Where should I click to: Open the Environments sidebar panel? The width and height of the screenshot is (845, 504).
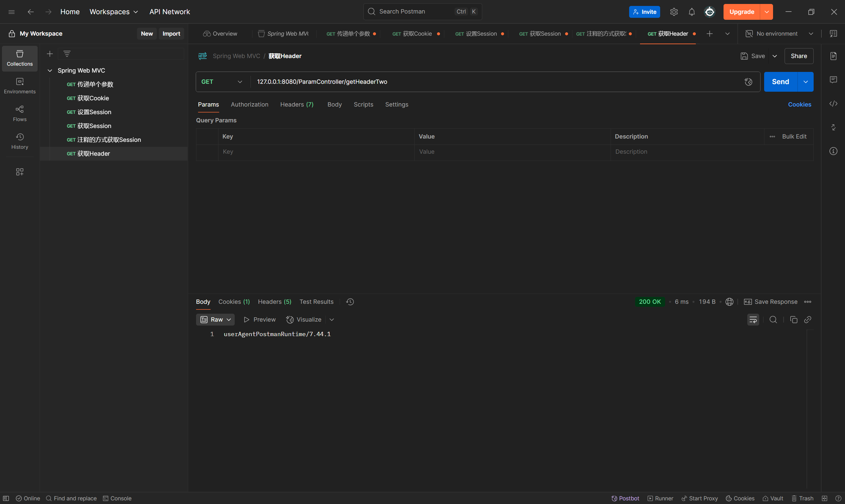coord(20,86)
